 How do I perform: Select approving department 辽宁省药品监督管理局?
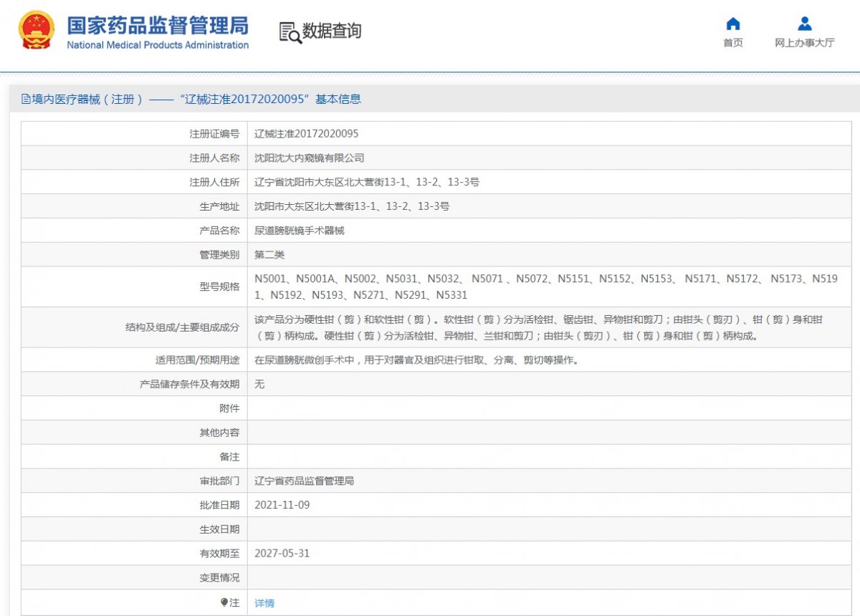coord(305,481)
